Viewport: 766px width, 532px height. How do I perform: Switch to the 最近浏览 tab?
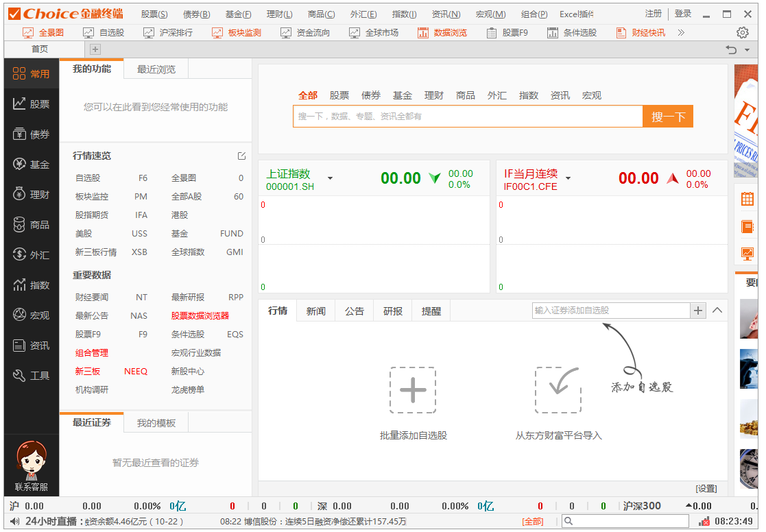tap(156, 69)
